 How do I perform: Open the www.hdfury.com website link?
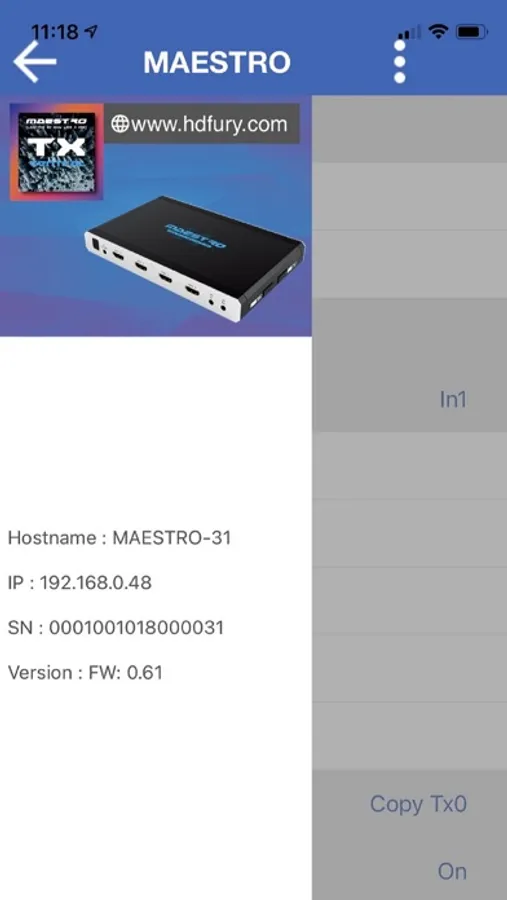pyautogui.click(x=202, y=123)
